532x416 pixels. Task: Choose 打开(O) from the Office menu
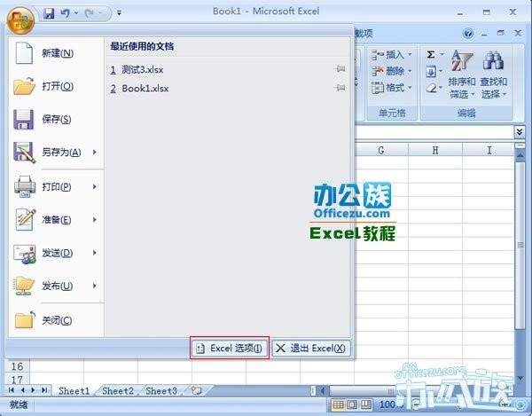[56, 86]
